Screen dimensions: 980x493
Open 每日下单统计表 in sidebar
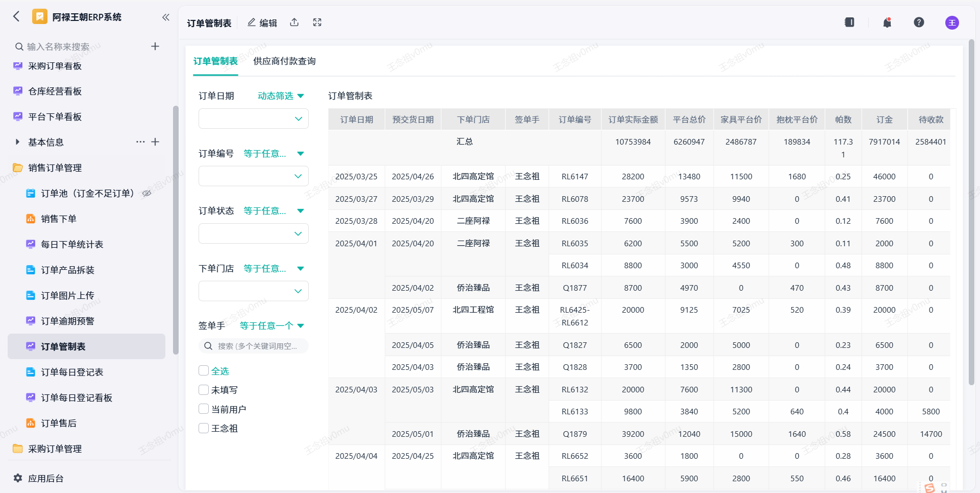[x=72, y=244]
